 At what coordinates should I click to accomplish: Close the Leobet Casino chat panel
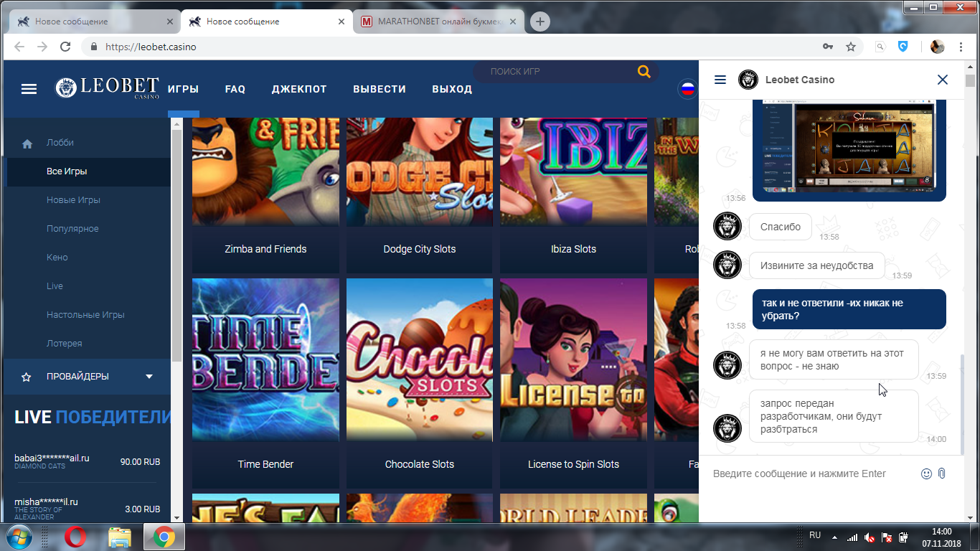click(943, 80)
